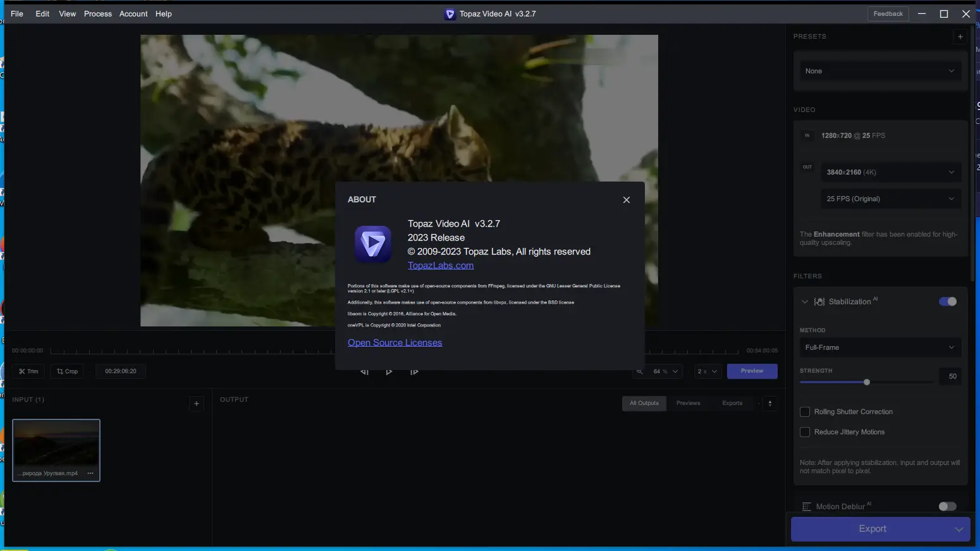Step forward one frame
This screenshot has height=551, width=980.
point(414,372)
